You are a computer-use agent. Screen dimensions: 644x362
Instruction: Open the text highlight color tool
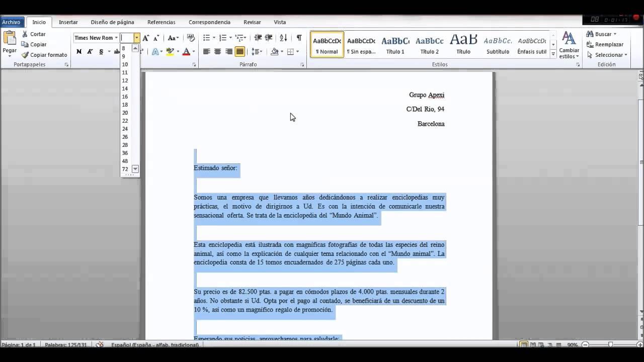click(171, 51)
